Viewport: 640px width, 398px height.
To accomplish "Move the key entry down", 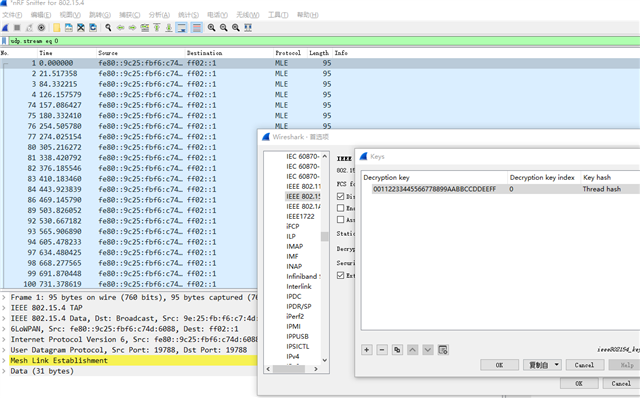I will [x=428, y=350].
